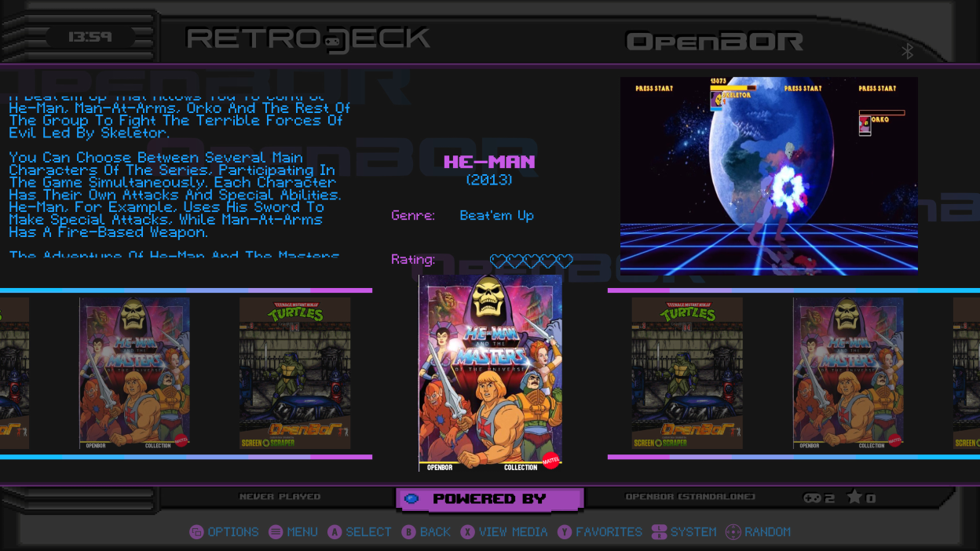Image resolution: width=980 pixels, height=551 pixels.
Task: Click the (2013) release year
Action: click(489, 180)
